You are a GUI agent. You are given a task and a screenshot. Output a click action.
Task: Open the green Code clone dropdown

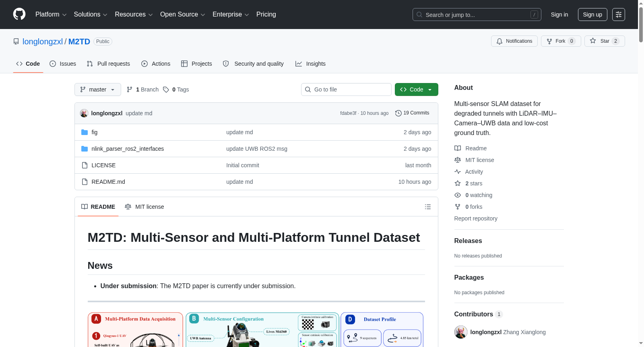click(x=416, y=89)
